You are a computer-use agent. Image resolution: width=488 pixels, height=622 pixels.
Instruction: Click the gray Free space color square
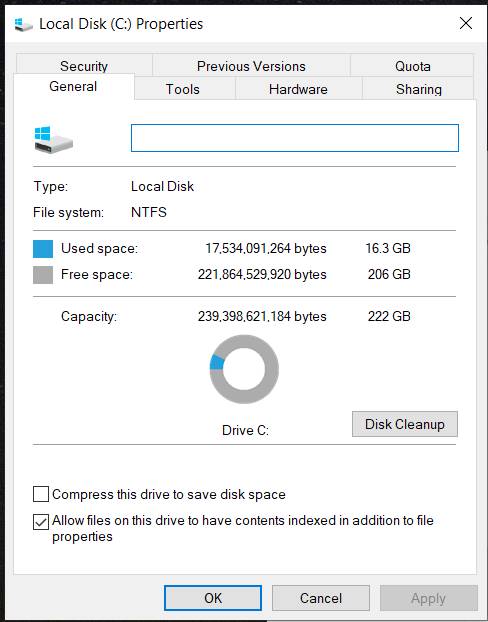click(x=43, y=275)
